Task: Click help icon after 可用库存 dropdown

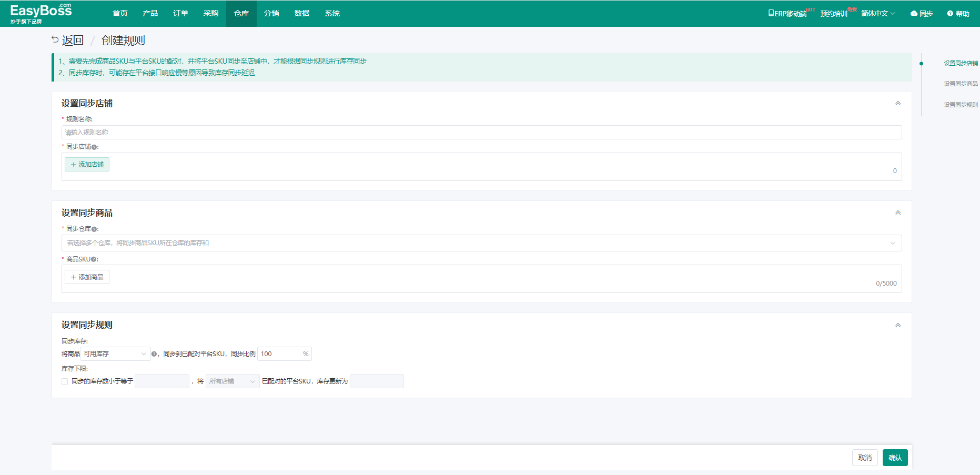Action: coord(154,354)
